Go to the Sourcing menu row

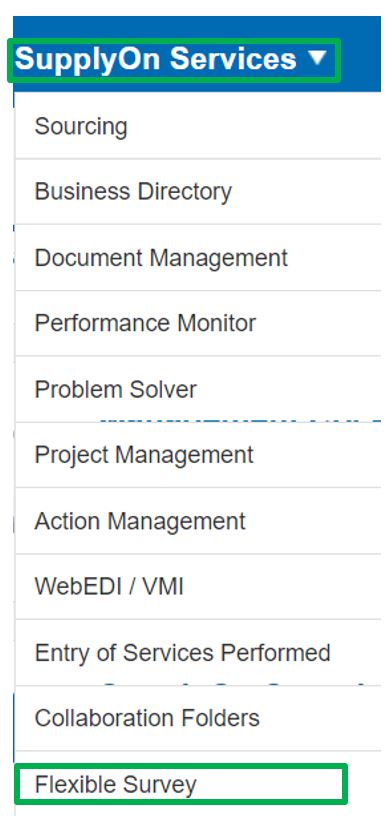[x=198, y=126]
